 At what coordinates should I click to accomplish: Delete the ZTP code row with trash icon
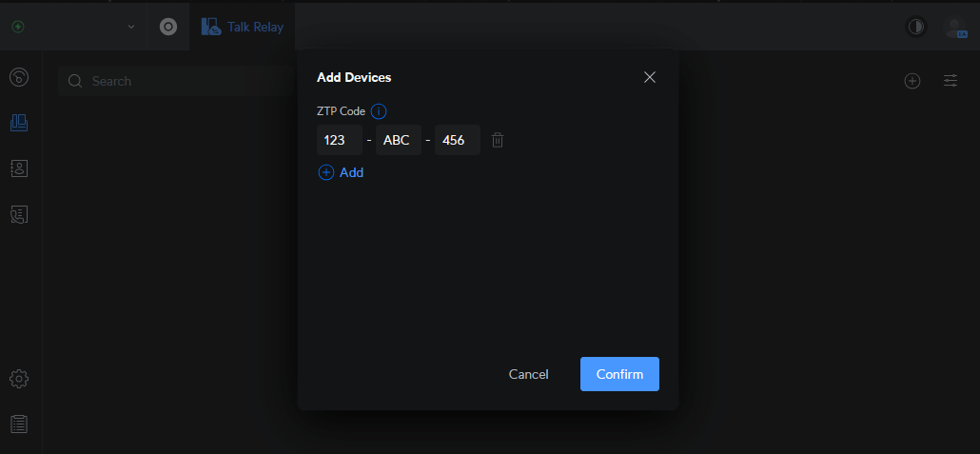point(498,140)
